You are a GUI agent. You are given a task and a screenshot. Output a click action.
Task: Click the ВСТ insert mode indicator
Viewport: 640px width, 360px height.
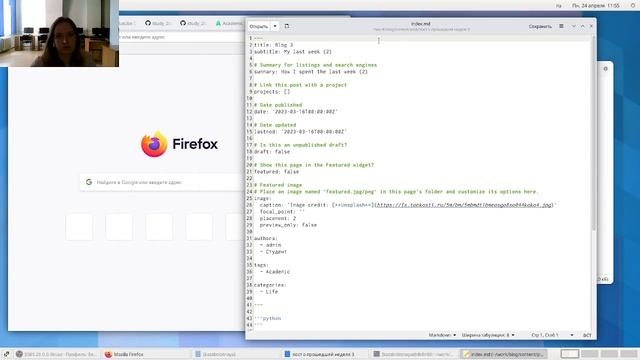[587, 335]
